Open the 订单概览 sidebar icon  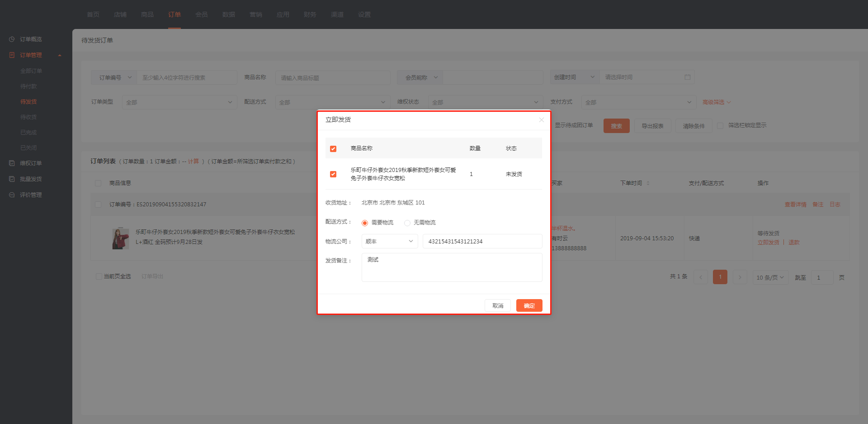(12, 39)
